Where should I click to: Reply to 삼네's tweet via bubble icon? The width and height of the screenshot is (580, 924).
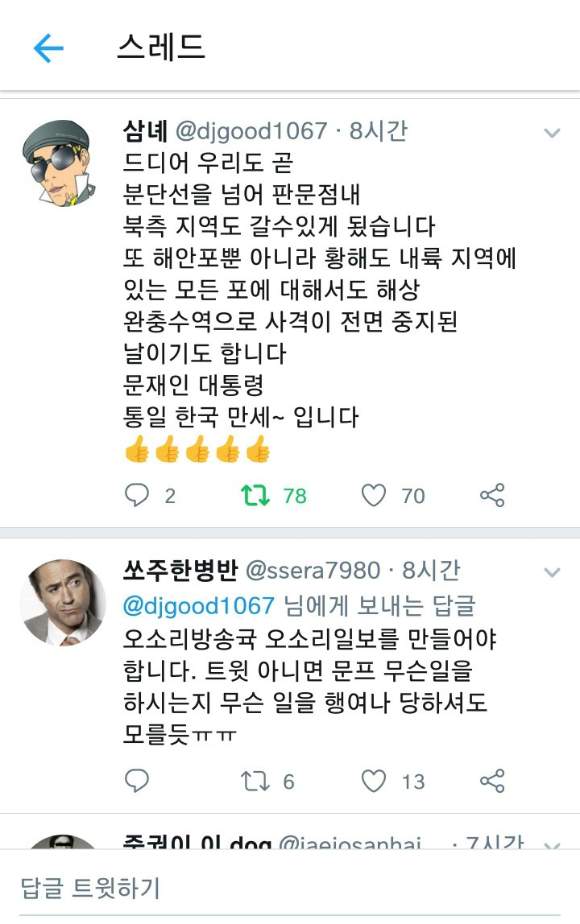pos(136,495)
